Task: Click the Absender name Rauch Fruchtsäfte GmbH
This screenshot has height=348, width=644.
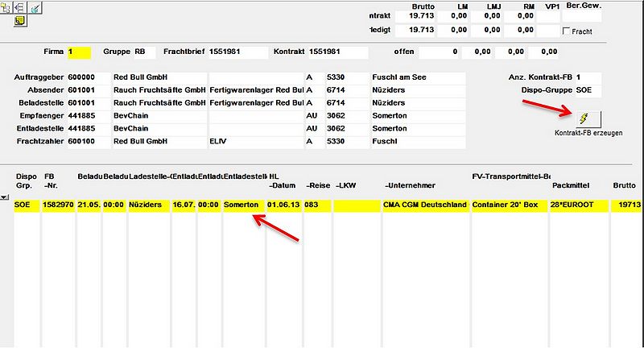Action: [159, 90]
